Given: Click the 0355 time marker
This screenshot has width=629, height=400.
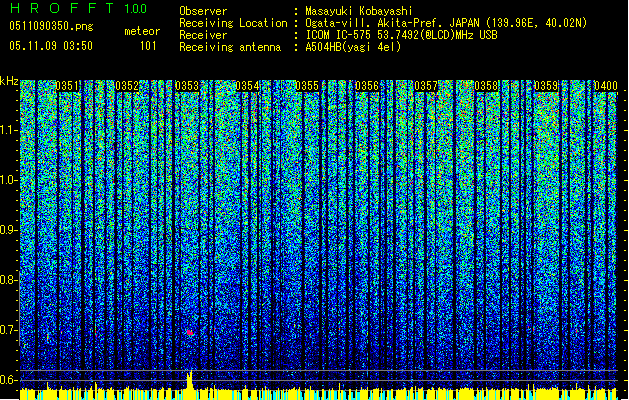Looking at the screenshot, I should click(307, 86).
